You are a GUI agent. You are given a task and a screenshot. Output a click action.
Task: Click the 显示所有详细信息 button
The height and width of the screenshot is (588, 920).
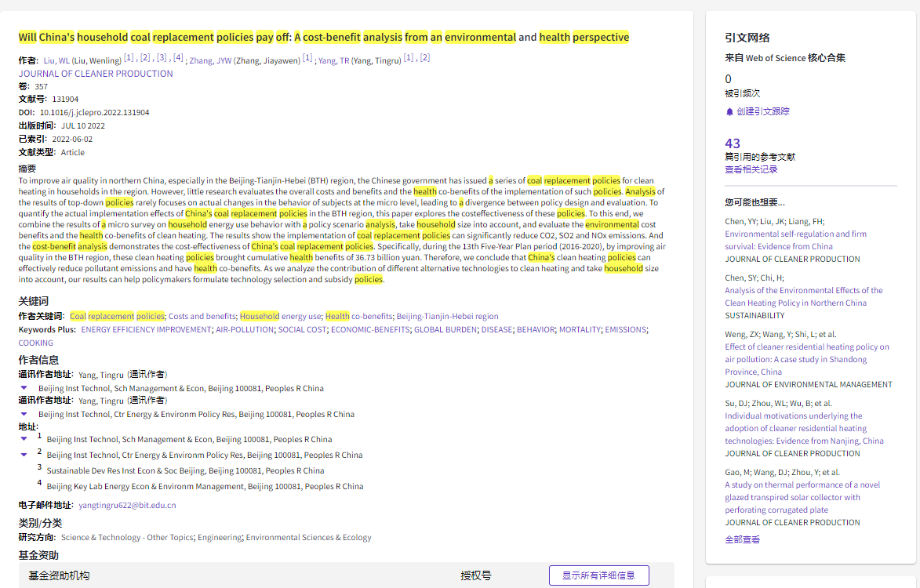pyautogui.click(x=598, y=575)
